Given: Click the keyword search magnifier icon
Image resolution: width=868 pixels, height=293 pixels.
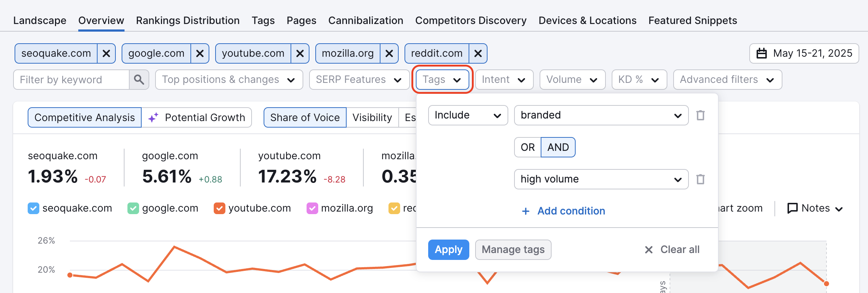Looking at the screenshot, I should pos(139,80).
